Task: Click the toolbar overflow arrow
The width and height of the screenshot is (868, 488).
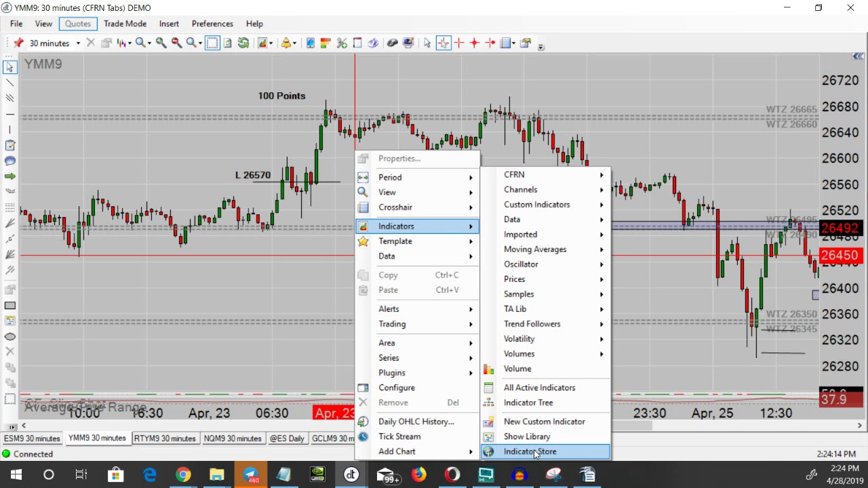Action: tap(540, 47)
